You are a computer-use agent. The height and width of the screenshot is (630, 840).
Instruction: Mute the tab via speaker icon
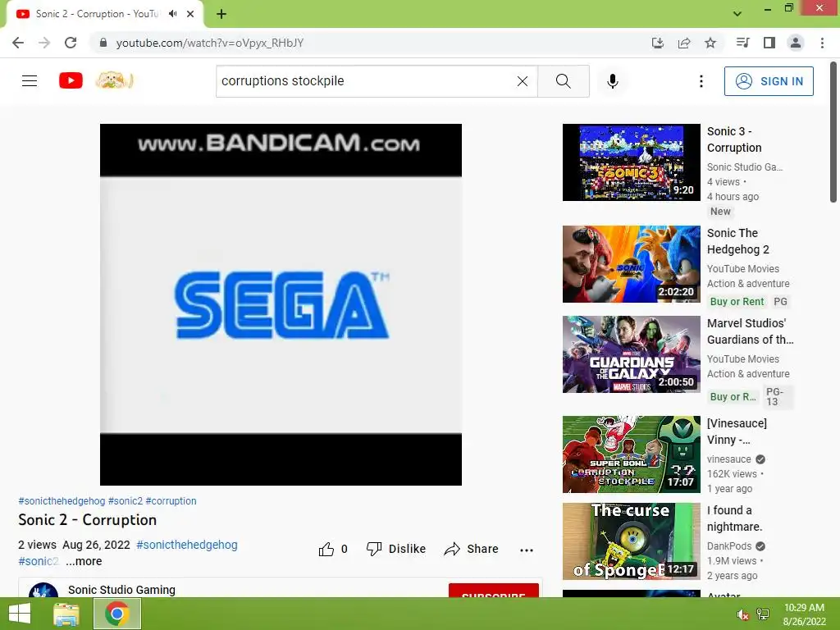(x=172, y=14)
